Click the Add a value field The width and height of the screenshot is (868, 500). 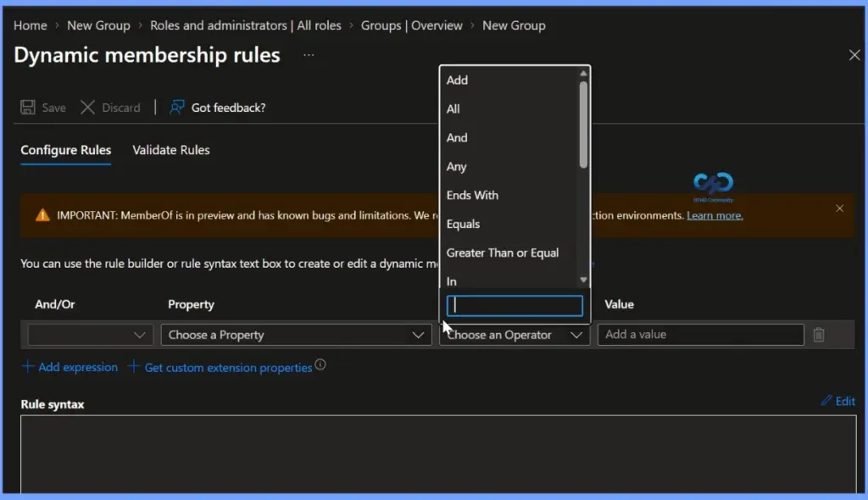(x=701, y=335)
